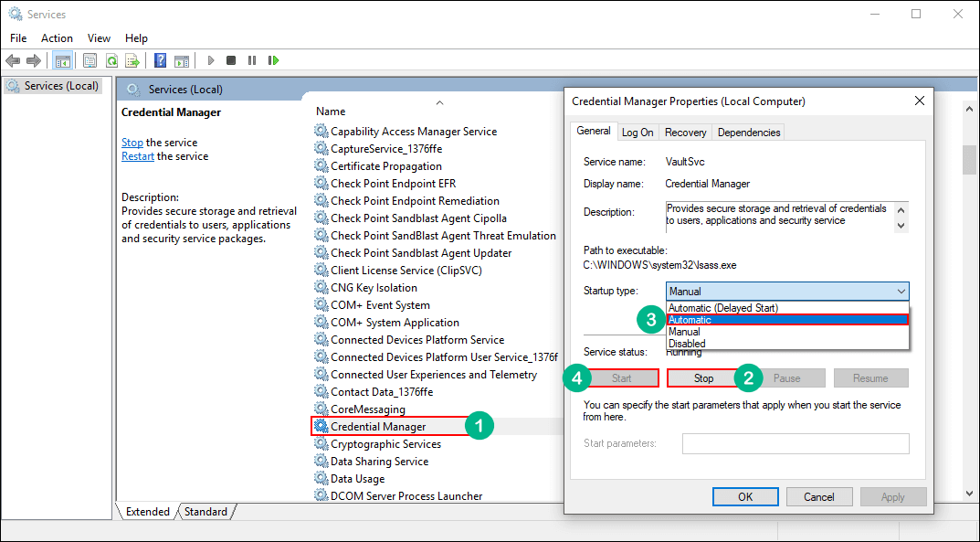Viewport: 980px width, 542px height.
Task: Click the Stop the service link
Action: click(132, 143)
